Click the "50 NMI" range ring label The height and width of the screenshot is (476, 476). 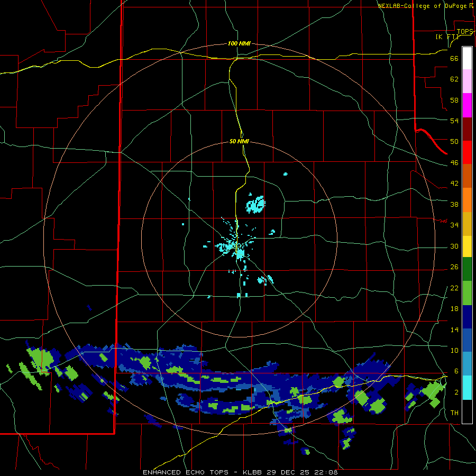pos(239,141)
